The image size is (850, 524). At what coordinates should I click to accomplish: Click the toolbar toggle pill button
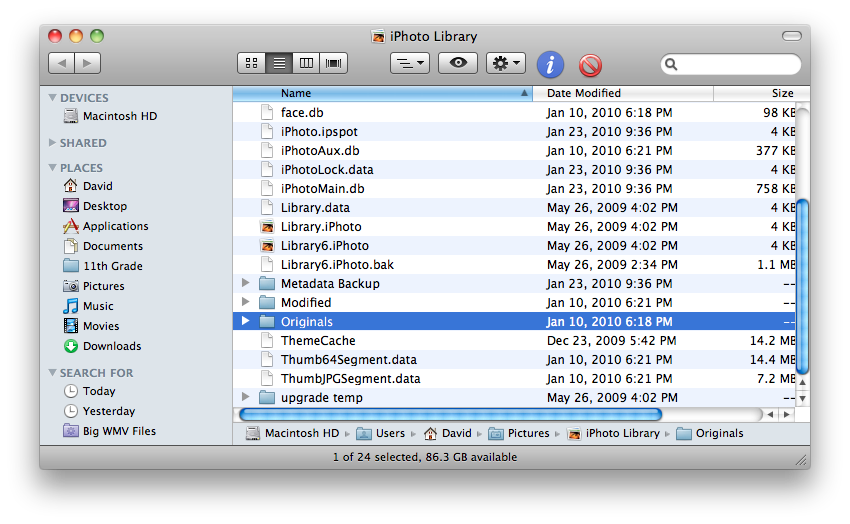click(x=791, y=36)
